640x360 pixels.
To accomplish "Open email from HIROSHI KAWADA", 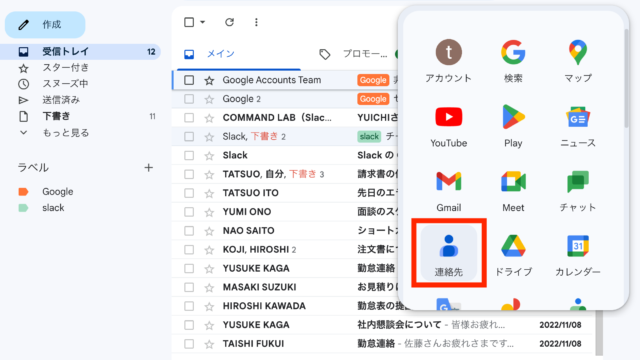I will pyautogui.click(x=264, y=306).
